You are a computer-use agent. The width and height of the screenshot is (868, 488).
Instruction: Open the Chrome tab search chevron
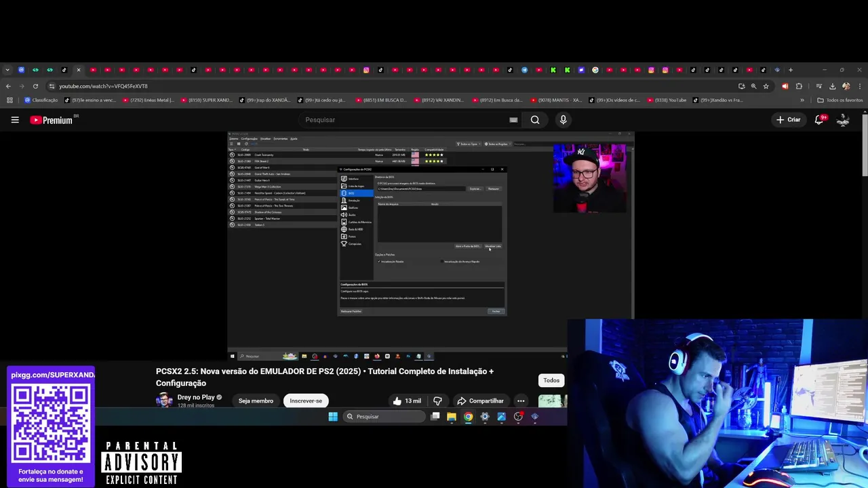(7, 70)
